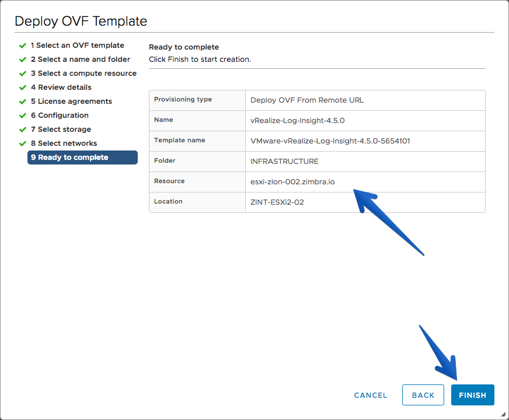The height and width of the screenshot is (420, 509).
Task: Click checkmark icon beside Select an OVF template
Action: click(22, 45)
